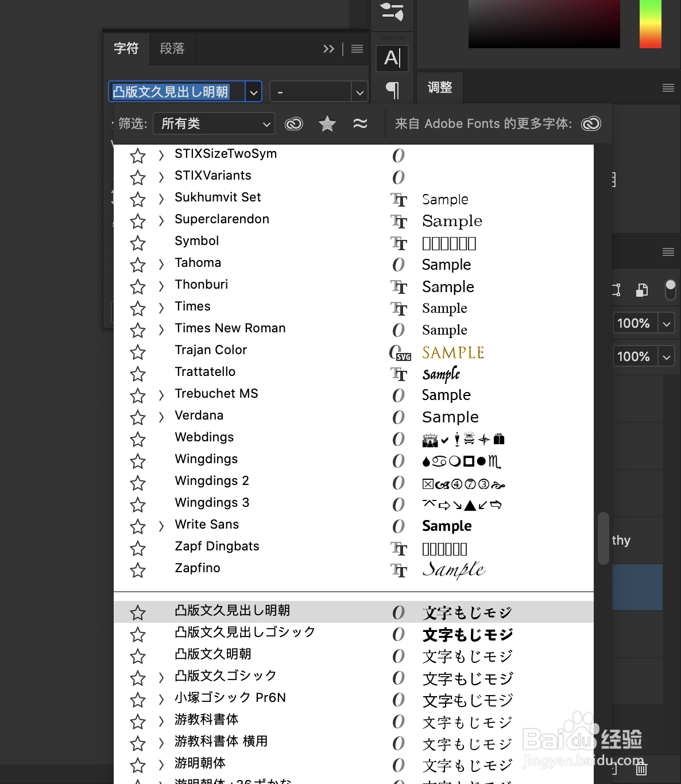Select the 游明朝体 font
Screen dimensions: 681x784
(200, 763)
